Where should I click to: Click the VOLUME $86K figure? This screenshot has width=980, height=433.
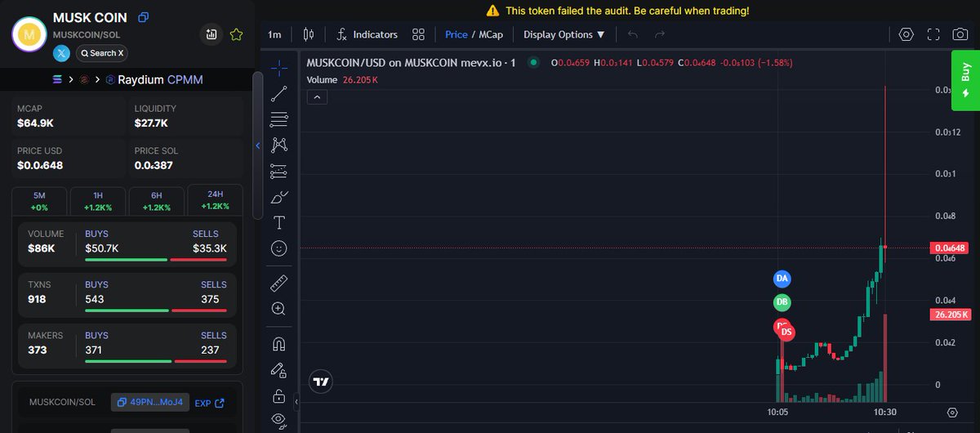[41, 248]
